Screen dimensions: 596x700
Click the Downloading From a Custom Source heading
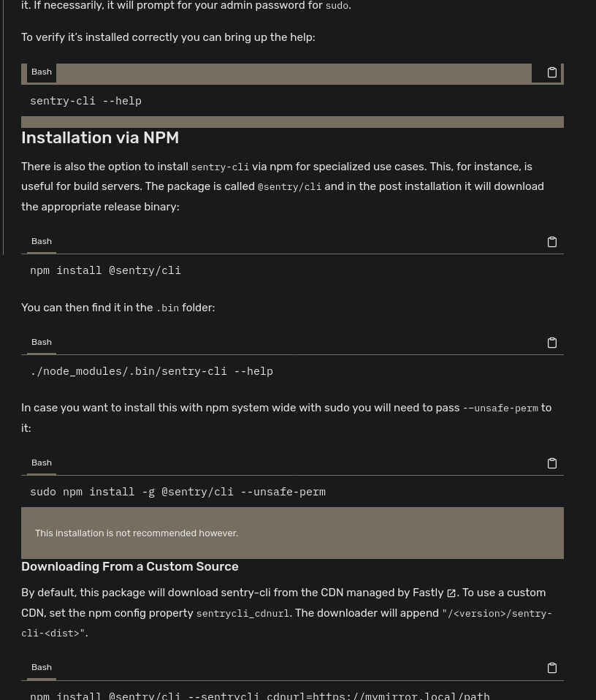coord(129,566)
